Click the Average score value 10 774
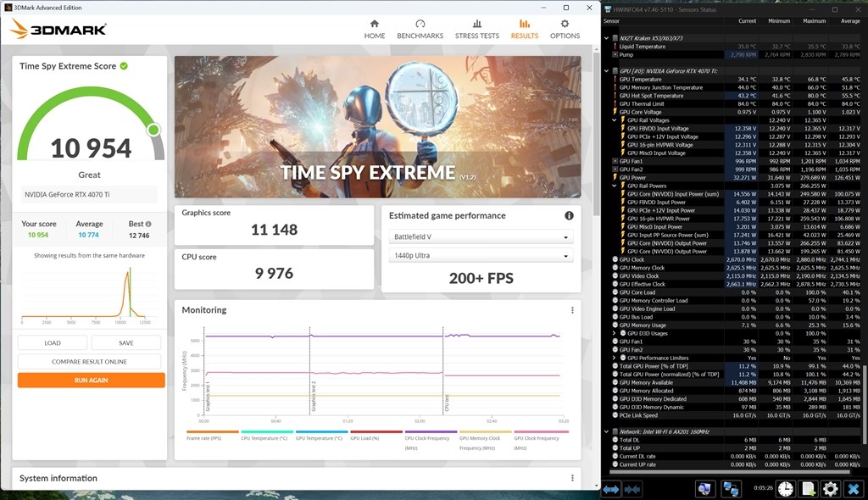 click(88, 236)
